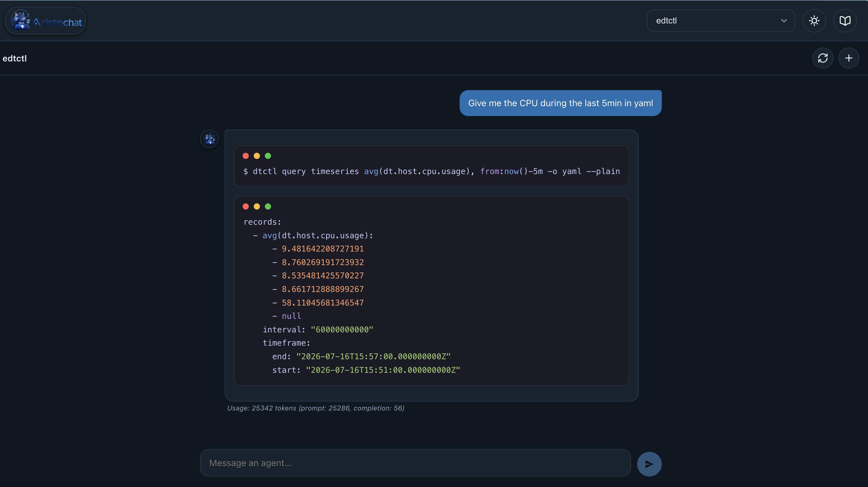868x487 pixels.
Task: Click the send message arrow button
Action: [649, 464]
